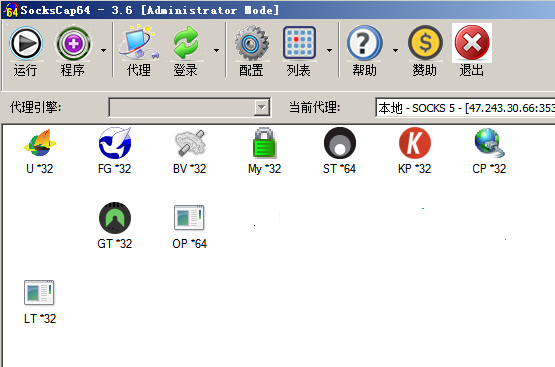The width and height of the screenshot is (555, 367).
Task: Switch to 列表 (List) view icon
Action: pyautogui.click(x=299, y=42)
